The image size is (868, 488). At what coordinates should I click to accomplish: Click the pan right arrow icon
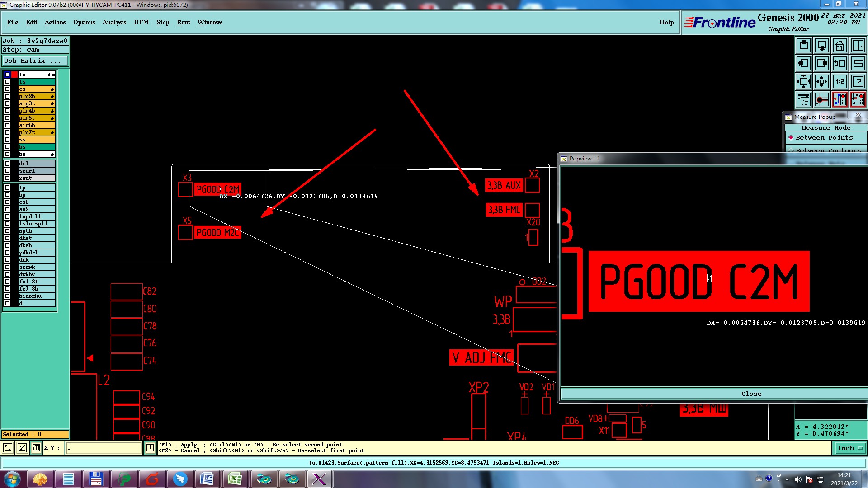click(x=822, y=63)
